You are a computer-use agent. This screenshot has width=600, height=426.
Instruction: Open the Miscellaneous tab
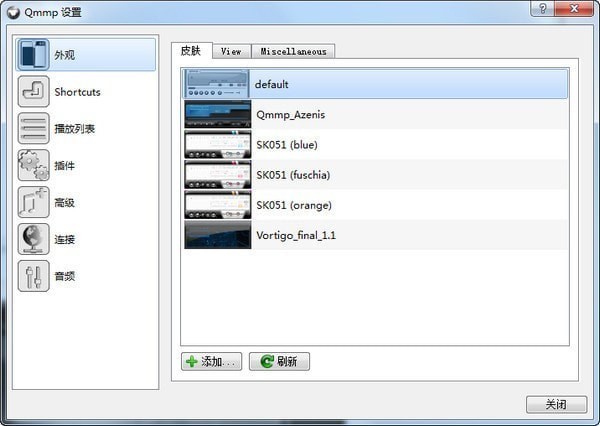pos(292,51)
